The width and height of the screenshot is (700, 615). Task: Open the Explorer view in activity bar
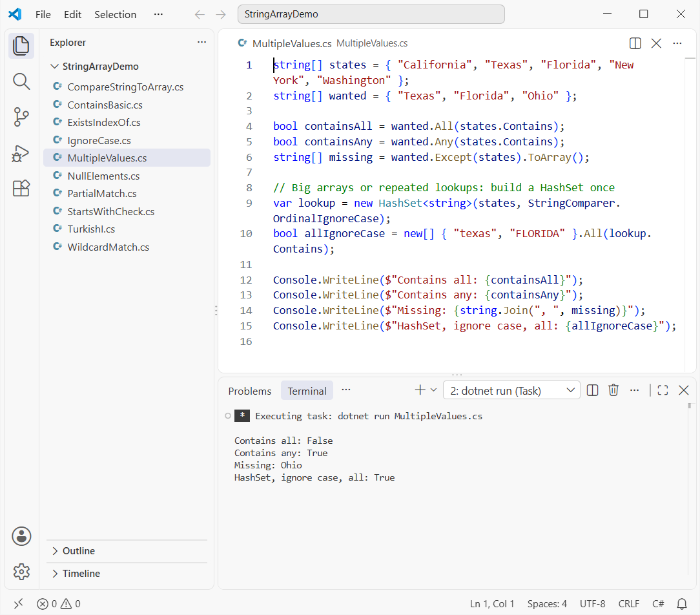(x=21, y=46)
